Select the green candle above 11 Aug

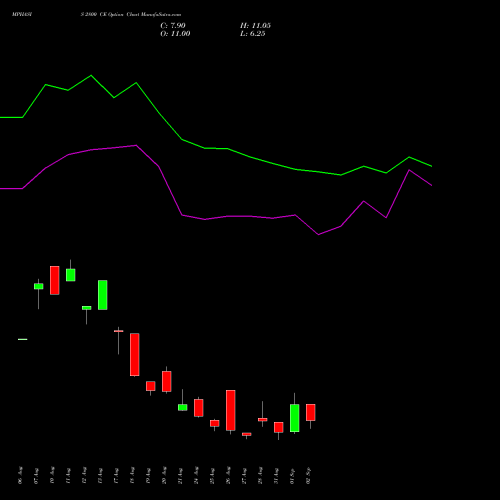(71, 275)
